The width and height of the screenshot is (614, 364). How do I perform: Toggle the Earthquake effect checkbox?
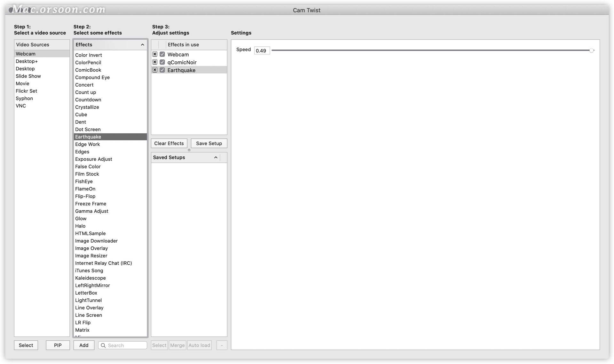click(x=162, y=70)
